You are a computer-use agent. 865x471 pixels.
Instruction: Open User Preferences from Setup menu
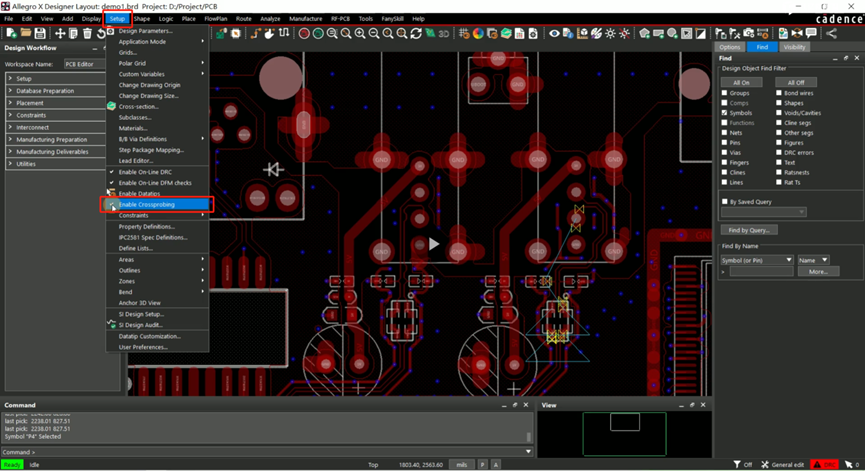(157, 347)
